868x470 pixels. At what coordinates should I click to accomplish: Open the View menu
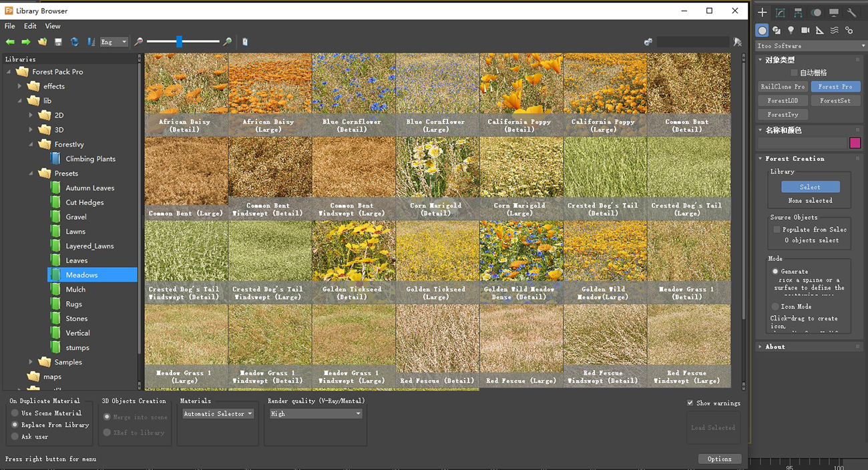coord(53,26)
